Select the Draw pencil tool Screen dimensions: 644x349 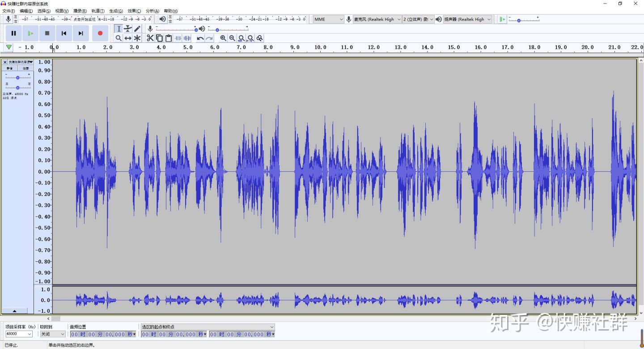pos(137,29)
